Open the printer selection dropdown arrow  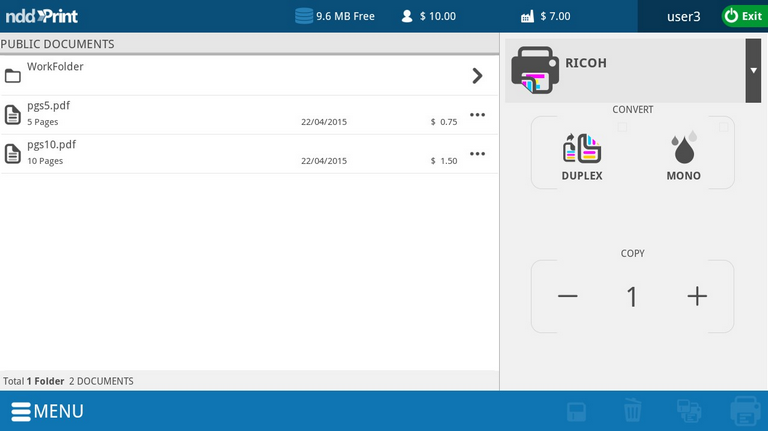tap(753, 70)
